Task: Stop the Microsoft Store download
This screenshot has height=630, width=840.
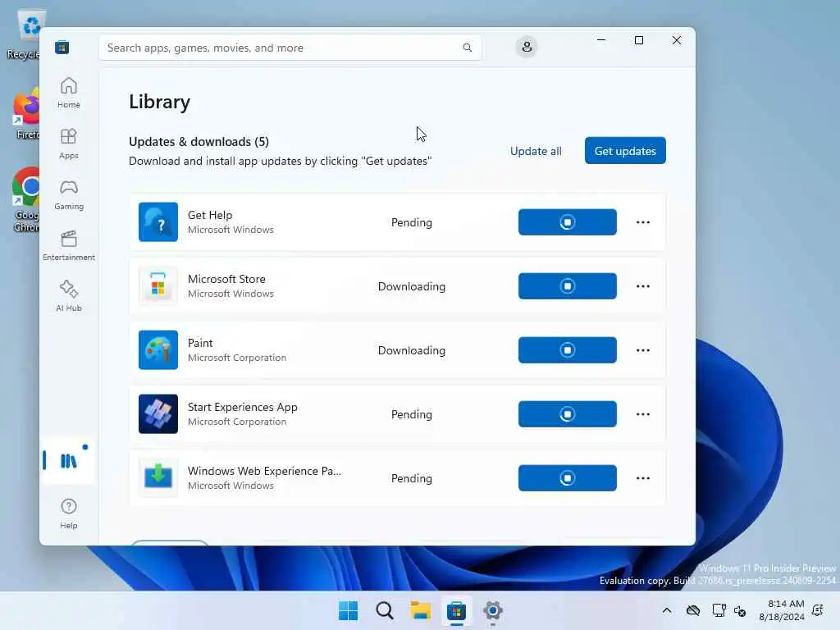Action: tap(568, 285)
